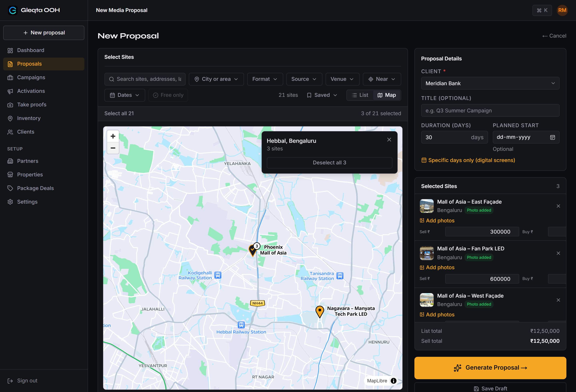Open the MapLibre attribution info icon
Image resolution: width=576 pixels, height=392 pixels.
(393, 381)
